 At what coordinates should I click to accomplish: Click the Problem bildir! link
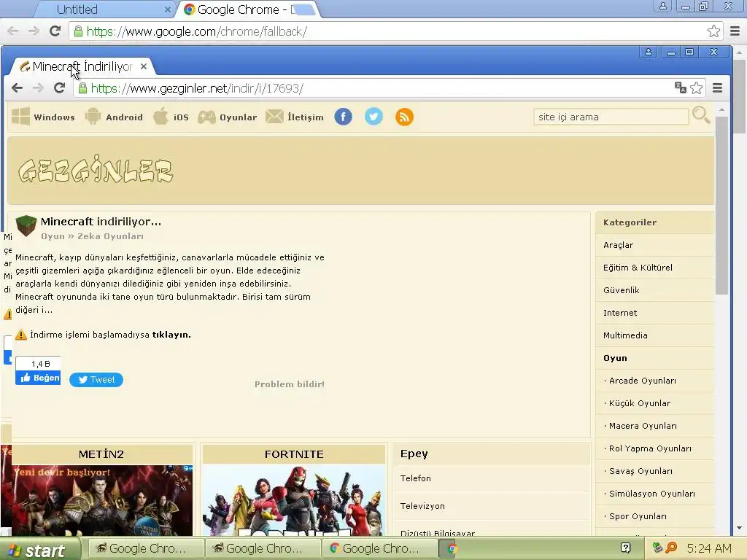click(289, 384)
